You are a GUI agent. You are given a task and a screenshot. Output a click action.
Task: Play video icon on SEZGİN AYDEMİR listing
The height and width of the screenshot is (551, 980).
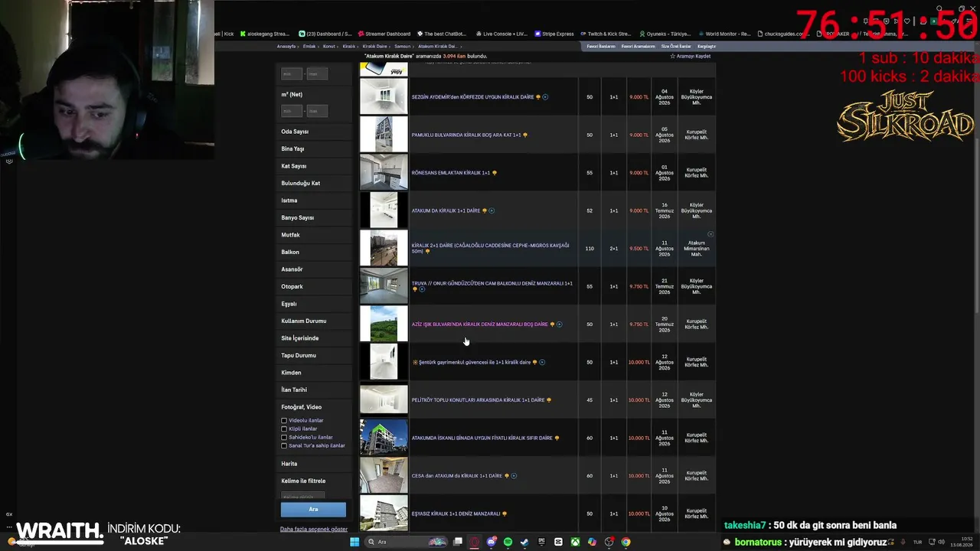tap(545, 97)
